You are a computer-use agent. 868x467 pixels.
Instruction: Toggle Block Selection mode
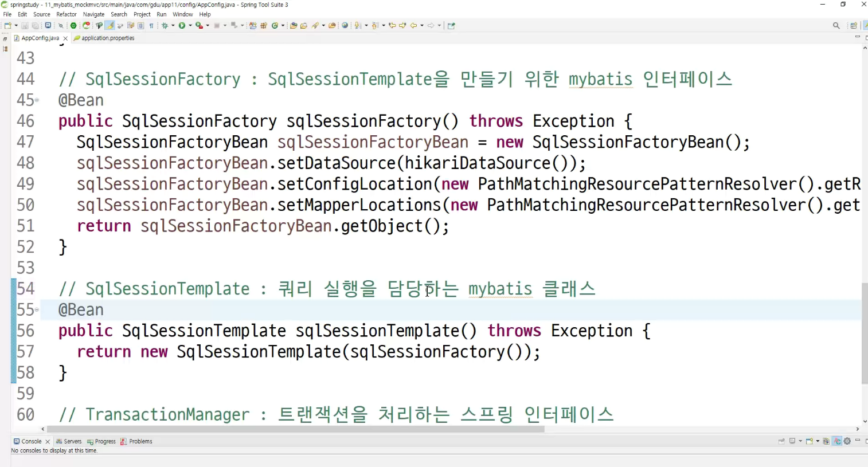140,25
